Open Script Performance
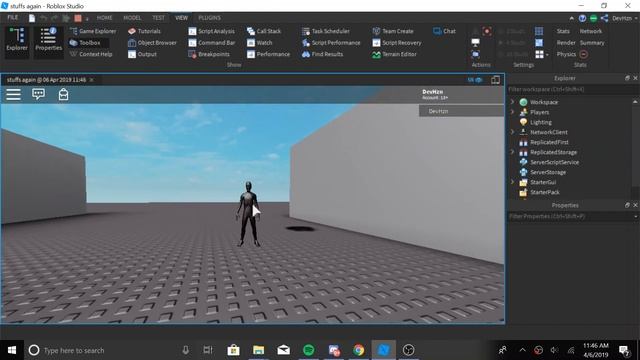This screenshot has width=640, height=360. (331, 42)
